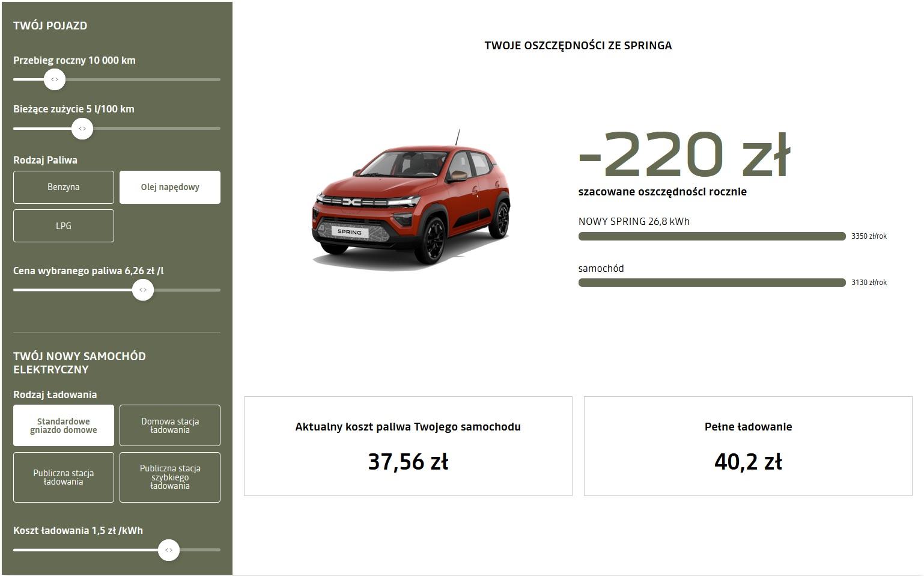Screen dimensions: 924x576
Task: Click the Przebieg roczny 10 000 km label
Action: pos(74,60)
